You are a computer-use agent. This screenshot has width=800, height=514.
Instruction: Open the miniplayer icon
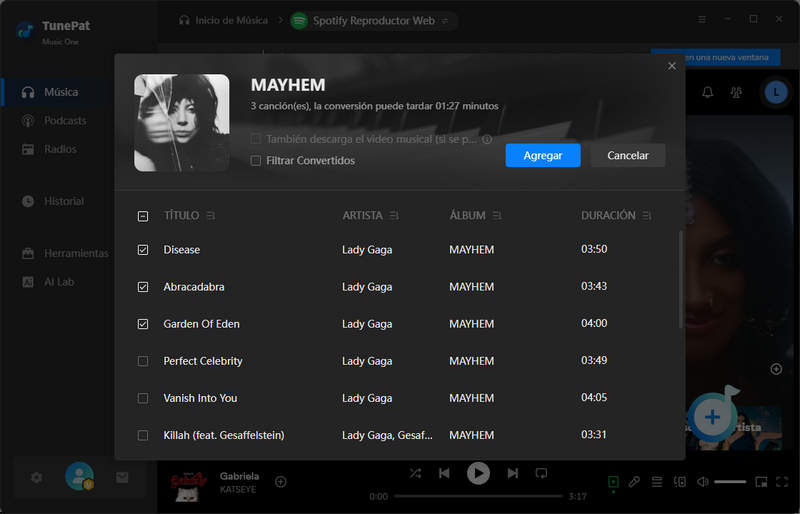click(761, 481)
